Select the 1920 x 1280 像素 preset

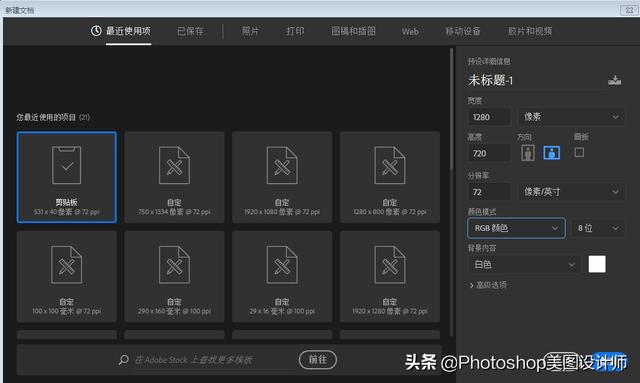coord(390,276)
